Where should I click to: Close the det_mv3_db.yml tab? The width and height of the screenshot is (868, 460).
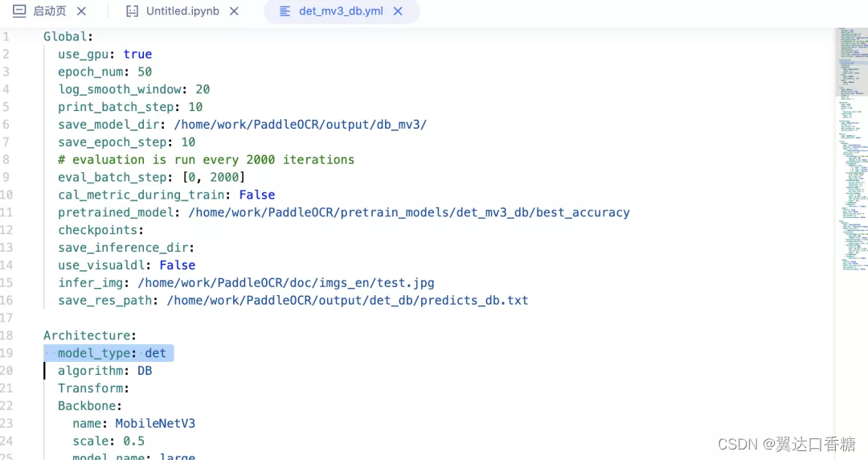click(x=398, y=11)
